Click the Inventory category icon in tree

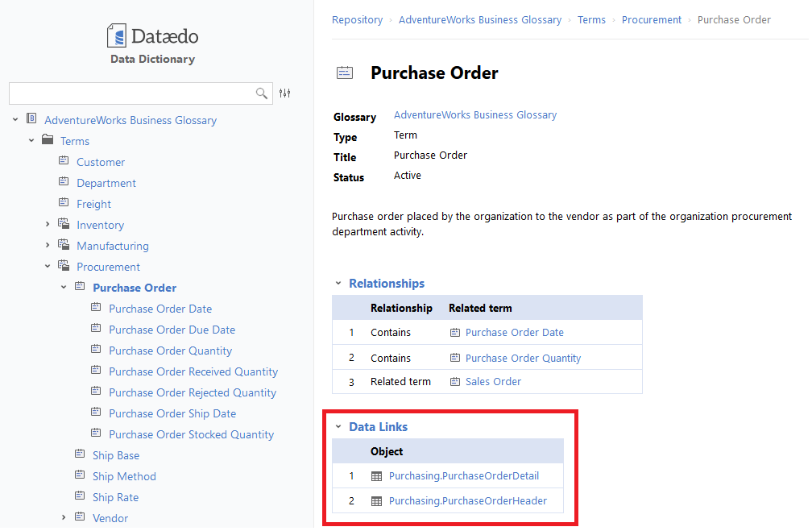64,224
